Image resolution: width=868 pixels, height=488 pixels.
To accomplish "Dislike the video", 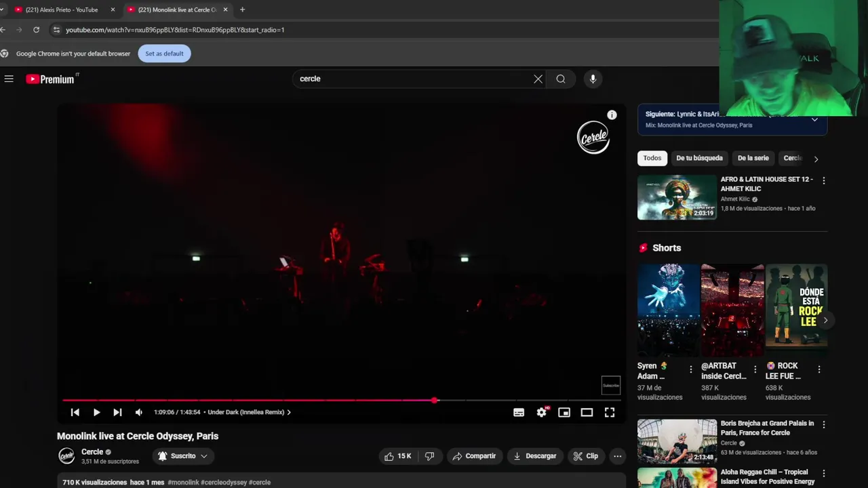I will pos(429,456).
